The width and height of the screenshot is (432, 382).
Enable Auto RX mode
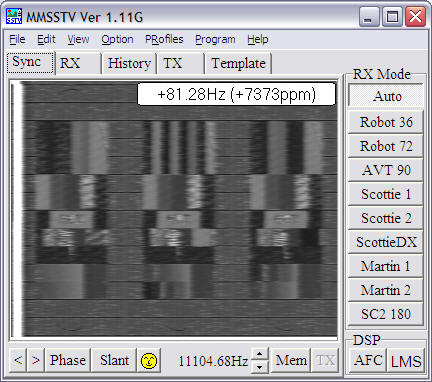(386, 96)
